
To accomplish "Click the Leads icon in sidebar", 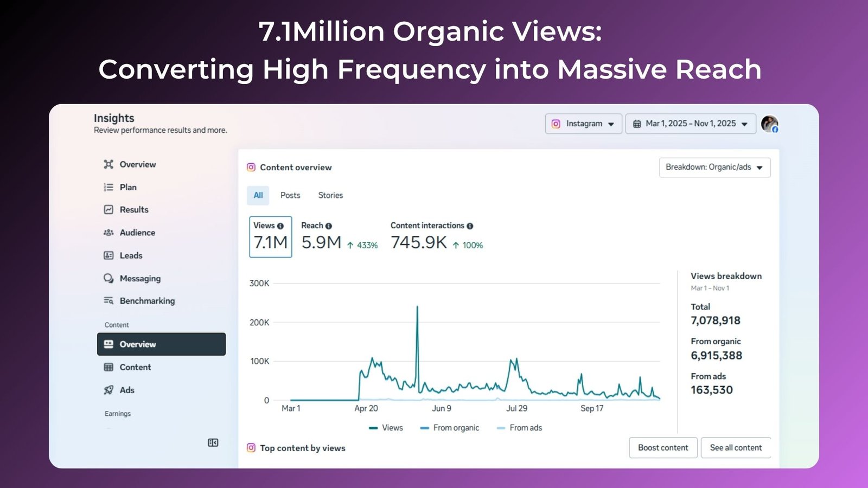I will click(108, 255).
